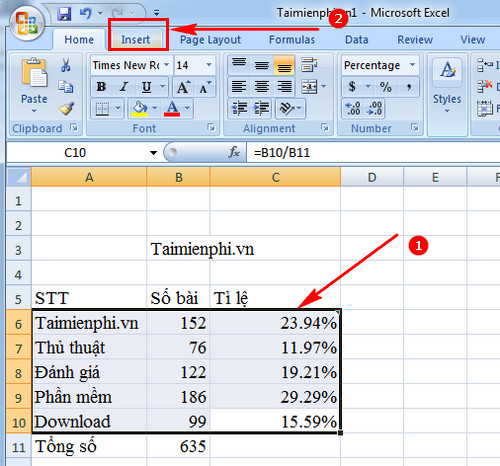Image resolution: width=500 pixels, height=466 pixels.
Task: Open the Review tab
Action: (x=415, y=40)
